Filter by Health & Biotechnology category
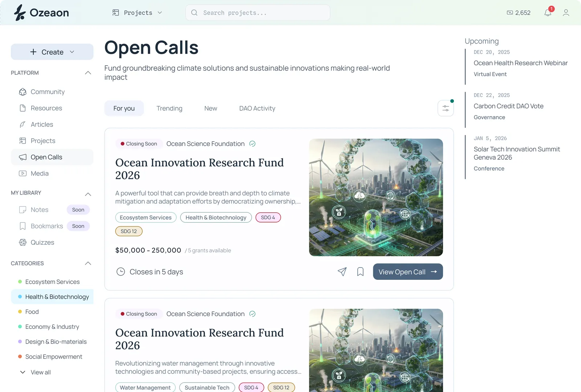Image resolution: width=581 pixels, height=392 pixels. (x=52, y=297)
